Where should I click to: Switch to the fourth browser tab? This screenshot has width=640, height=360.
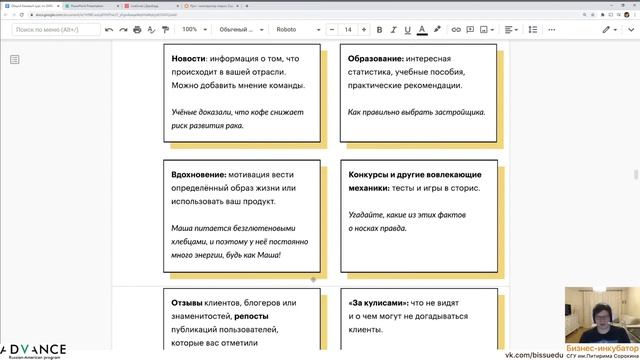coord(212,6)
